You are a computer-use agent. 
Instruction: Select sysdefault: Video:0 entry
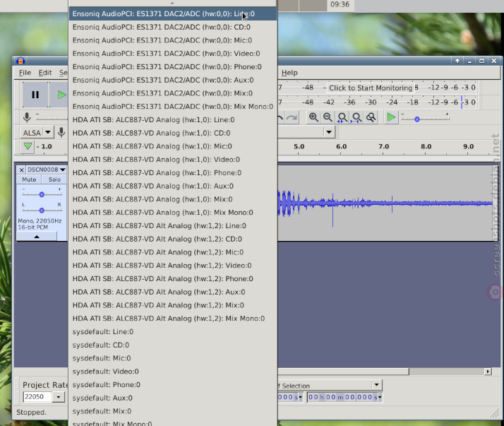pos(173,372)
